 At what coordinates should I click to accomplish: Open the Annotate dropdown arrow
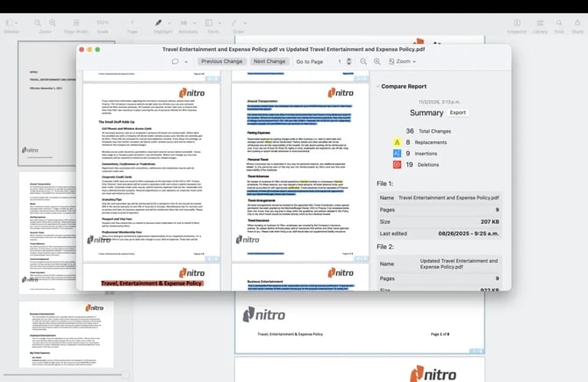click(x=194, y=23)
